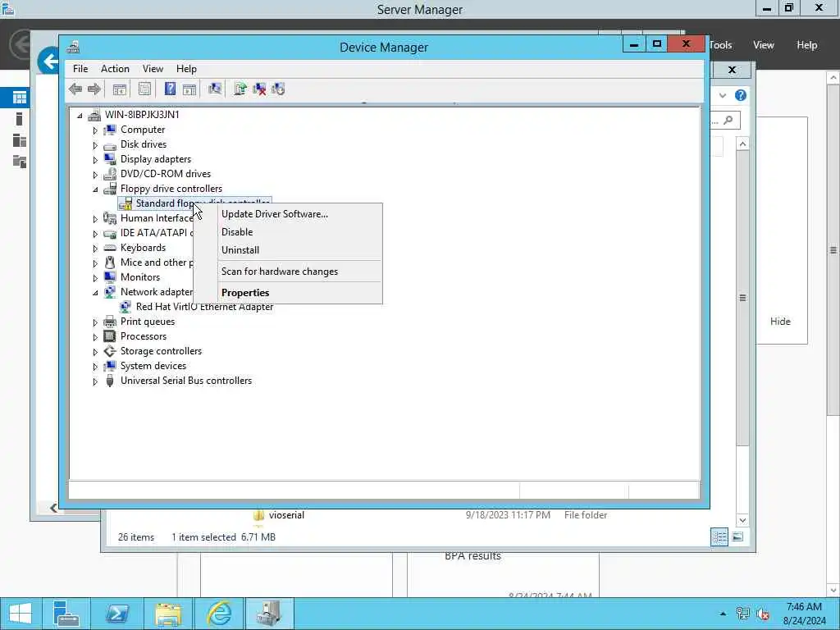The width and height of the screenshot is (840, 630).
Task: Show hidden icons in system tray
Action: click(723, 614)
